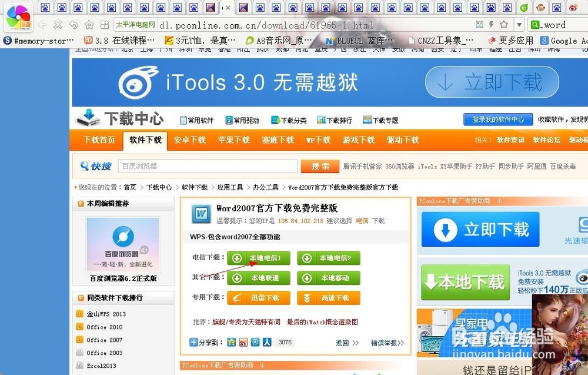588x375 pixels.
Task: Select the '安卓下载' nav tab
Action: pos(190,140)
